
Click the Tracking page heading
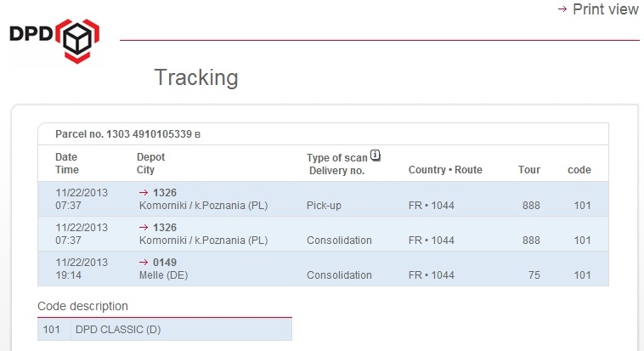(196, 77)
